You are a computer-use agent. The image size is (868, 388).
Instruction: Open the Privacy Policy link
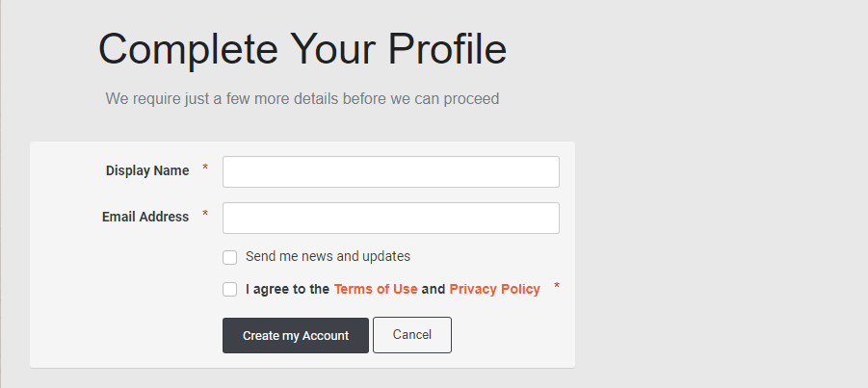click(x=494, y=289)
